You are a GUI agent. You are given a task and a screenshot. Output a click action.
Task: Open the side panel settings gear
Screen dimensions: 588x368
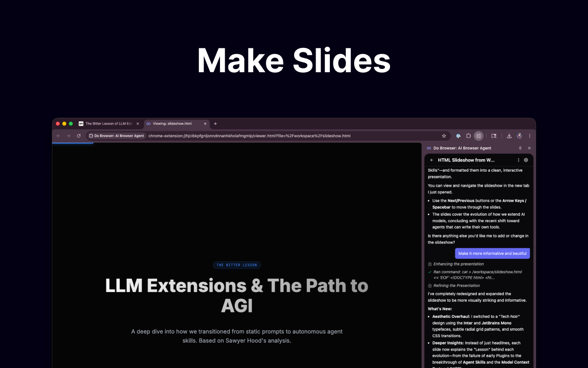point(526,160)
